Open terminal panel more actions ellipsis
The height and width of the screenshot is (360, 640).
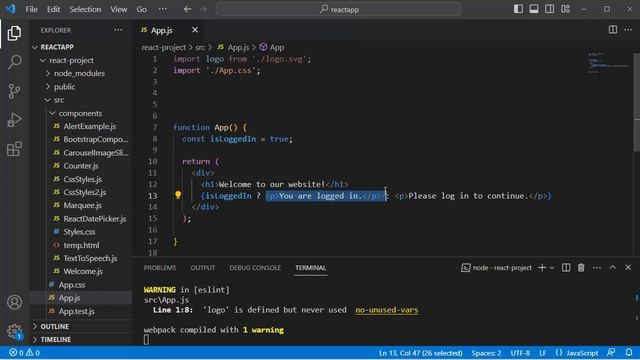pos(597,268)
